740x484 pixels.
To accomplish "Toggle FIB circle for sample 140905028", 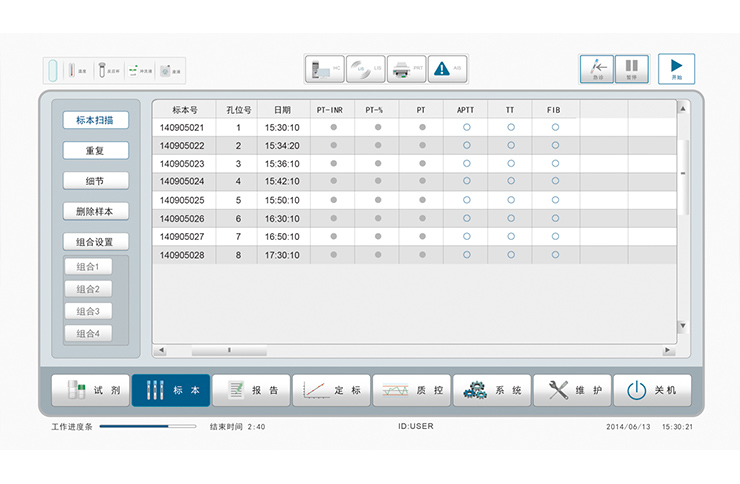I will 555,255.
